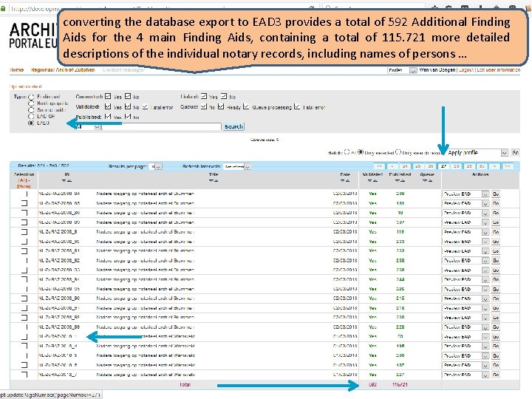This screenshot has height=399, width=532.
Task: Toggle Queue Ready checkbox
Action: pyautogui.click(x=221, y=106)
